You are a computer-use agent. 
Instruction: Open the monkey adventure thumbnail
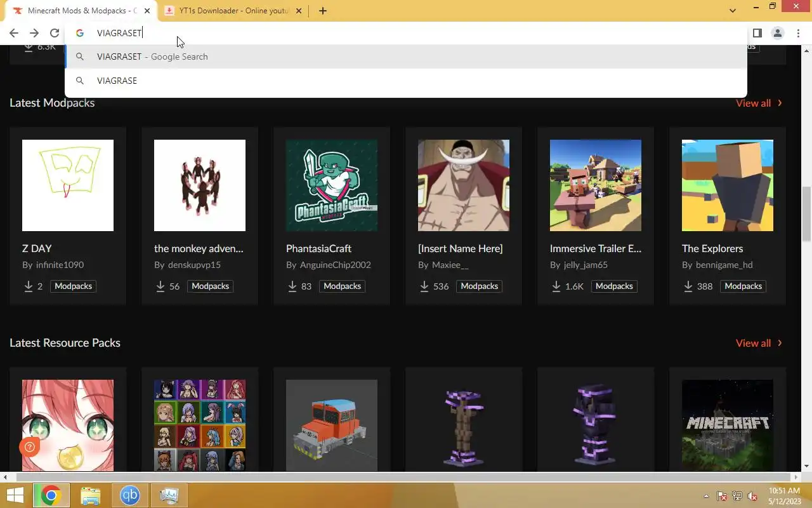pyautogui.click(x=200, y=185)
